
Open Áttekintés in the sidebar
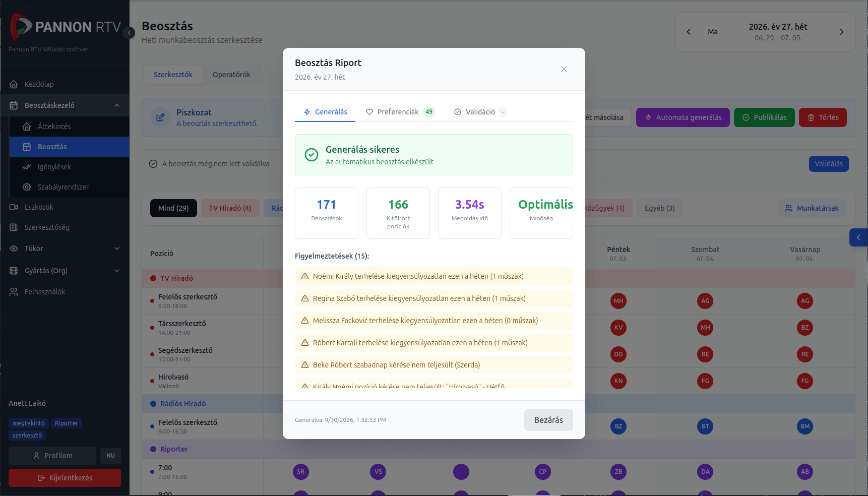click(69, 127)
